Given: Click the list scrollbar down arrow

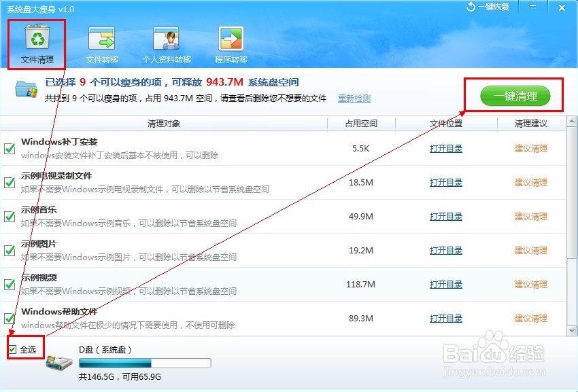Looking at the screenshot, I should (572, 330).
